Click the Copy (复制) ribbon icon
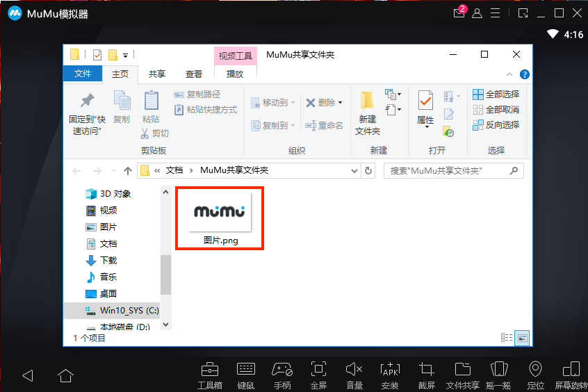Screen dimensions: 588x392 [x=122, y=107]
